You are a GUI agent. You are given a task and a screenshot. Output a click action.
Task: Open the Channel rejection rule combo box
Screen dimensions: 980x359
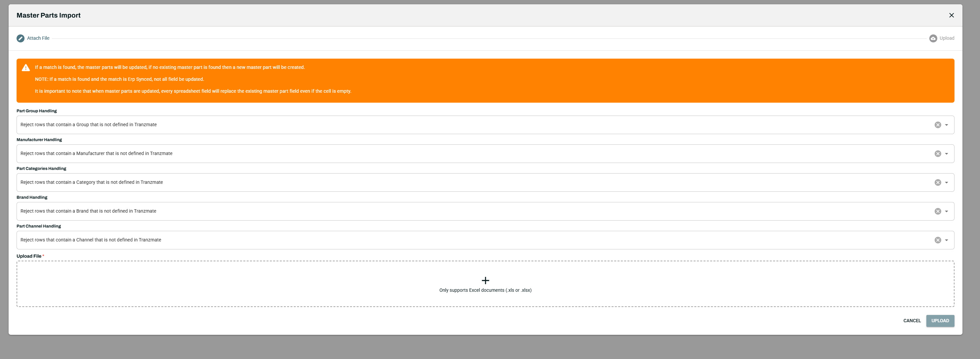(x=485, y=240)
